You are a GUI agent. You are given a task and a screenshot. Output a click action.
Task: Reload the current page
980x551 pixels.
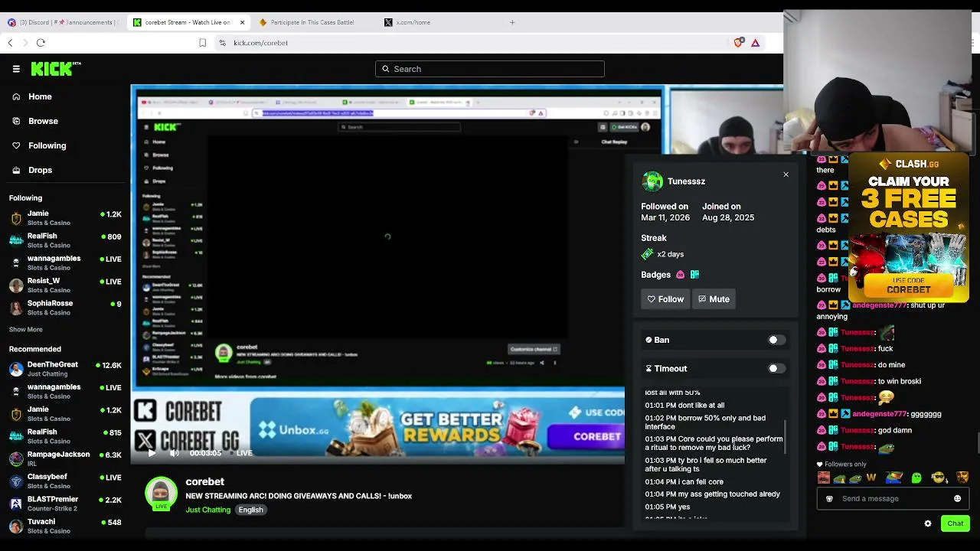(x=41, y=43)
